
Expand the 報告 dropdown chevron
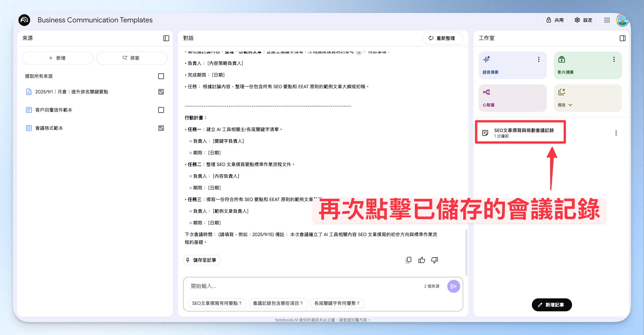[x=570, y=105]
